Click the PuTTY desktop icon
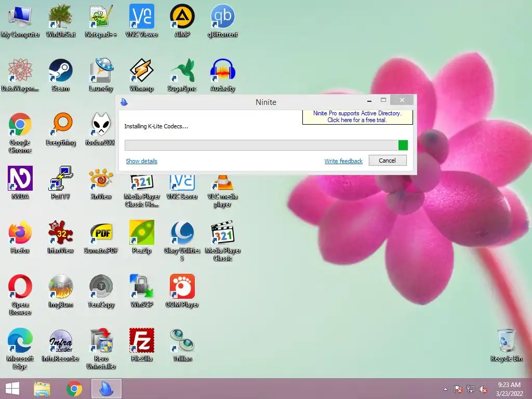 coord(60,183)
